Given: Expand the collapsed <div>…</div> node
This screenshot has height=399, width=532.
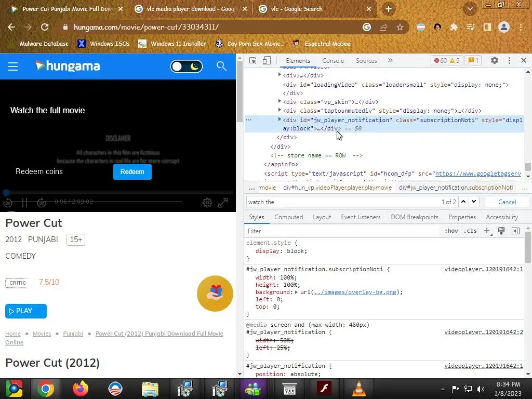Looking at the screenshot, I should [x=280, y=75].
